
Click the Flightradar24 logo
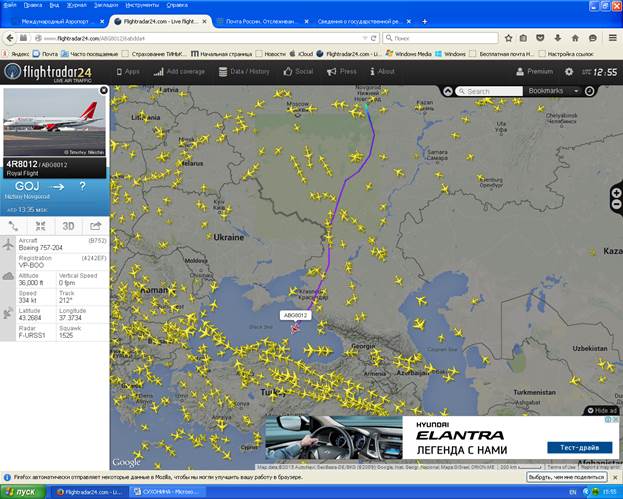tap(48, 72)
